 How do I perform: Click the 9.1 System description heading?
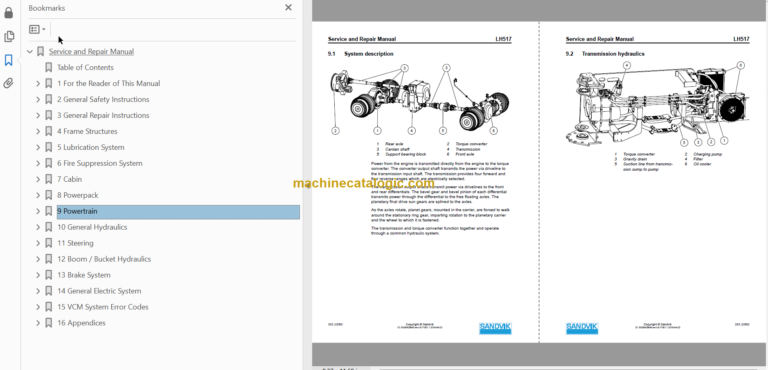360,54
